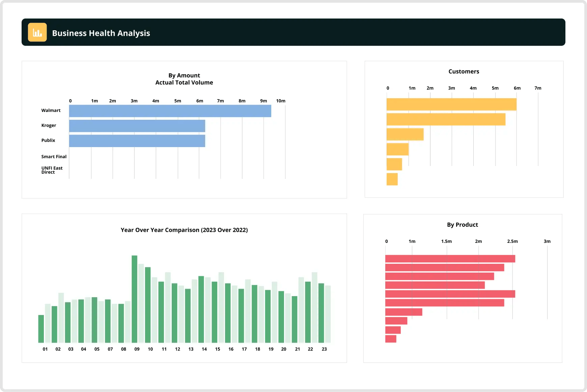Viewport: 587px width, 392px height.
Task: Select the dark green bar for period 14
Action: [201, 309]
